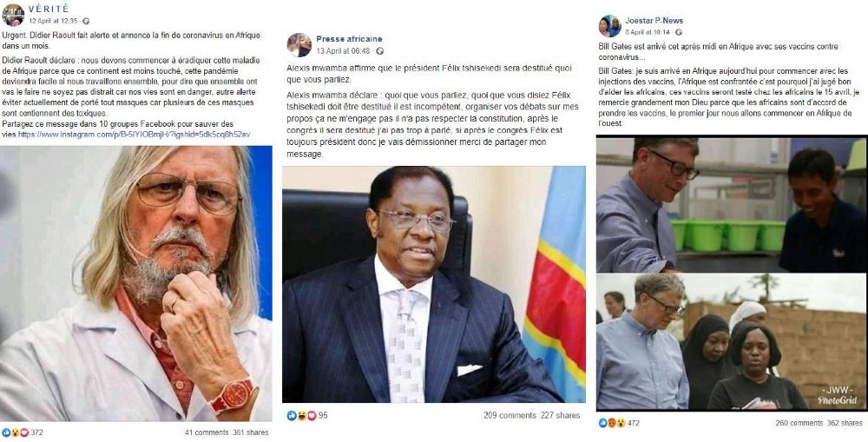Open the Presse africaine page name link
Image resolution: width=868 pixels, height=442 pixels.
tap(349, 39)
